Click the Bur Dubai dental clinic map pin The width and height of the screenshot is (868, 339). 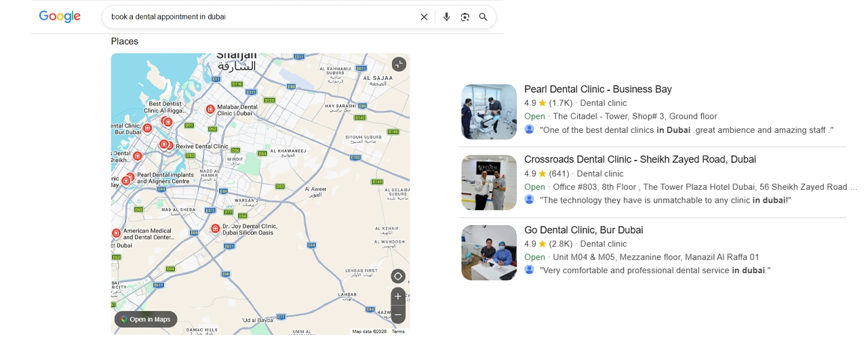click(147, 127)
